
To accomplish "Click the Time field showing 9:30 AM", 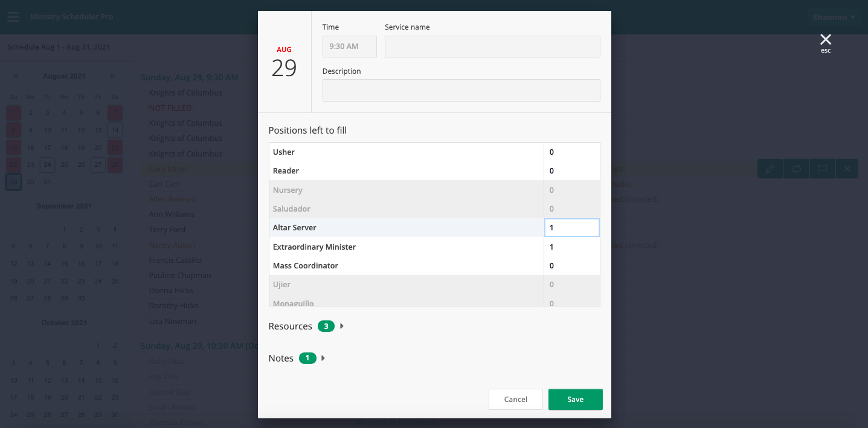I will click(349, 47).
